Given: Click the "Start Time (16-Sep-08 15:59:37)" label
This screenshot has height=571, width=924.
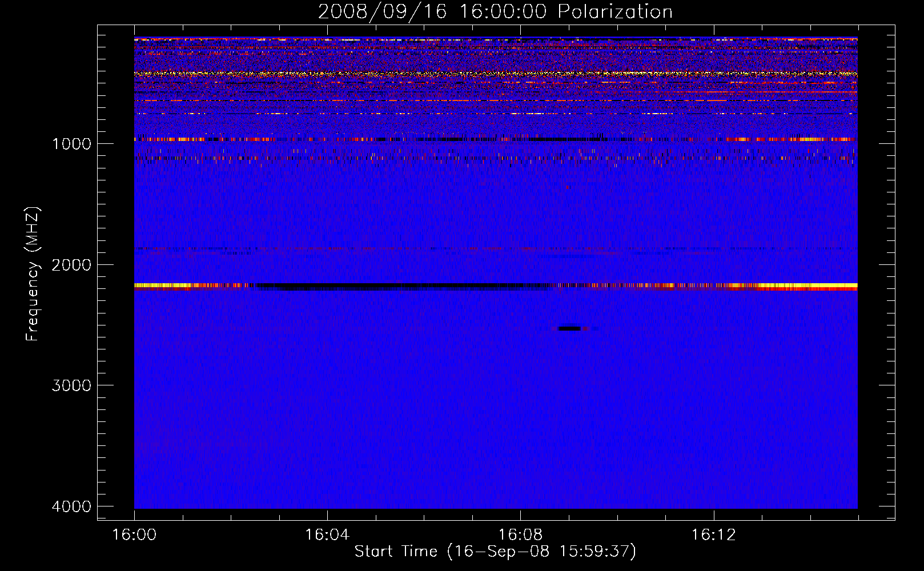Looking at the screenshot, I should pos(495,552).
